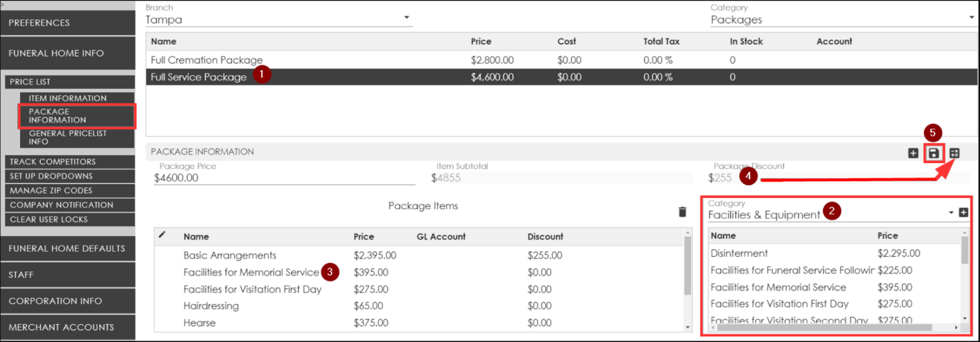Select the Full Cremation Package row
The height and width of the screenshot is (342, 980).
206,60
